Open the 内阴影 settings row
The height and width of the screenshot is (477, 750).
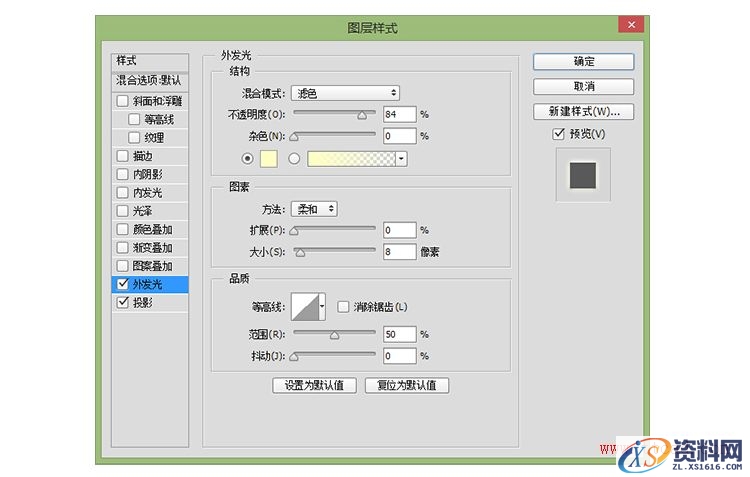(x=150, y=174)
